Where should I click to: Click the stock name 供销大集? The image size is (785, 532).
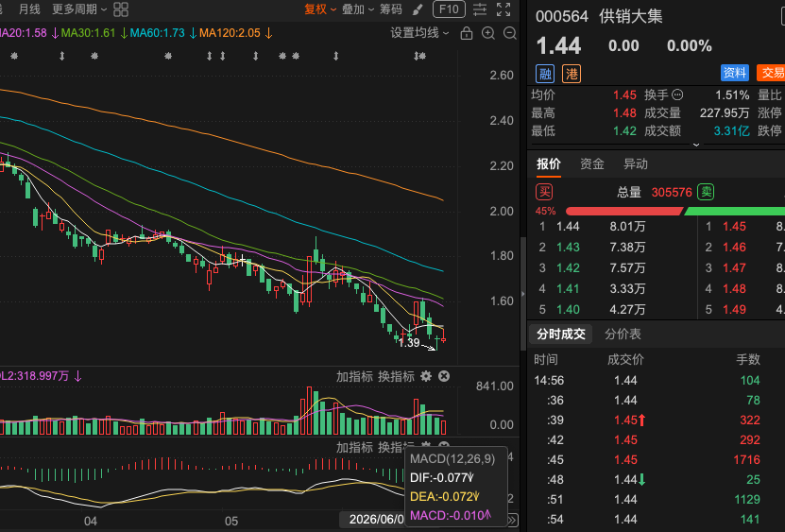[631, 16]
